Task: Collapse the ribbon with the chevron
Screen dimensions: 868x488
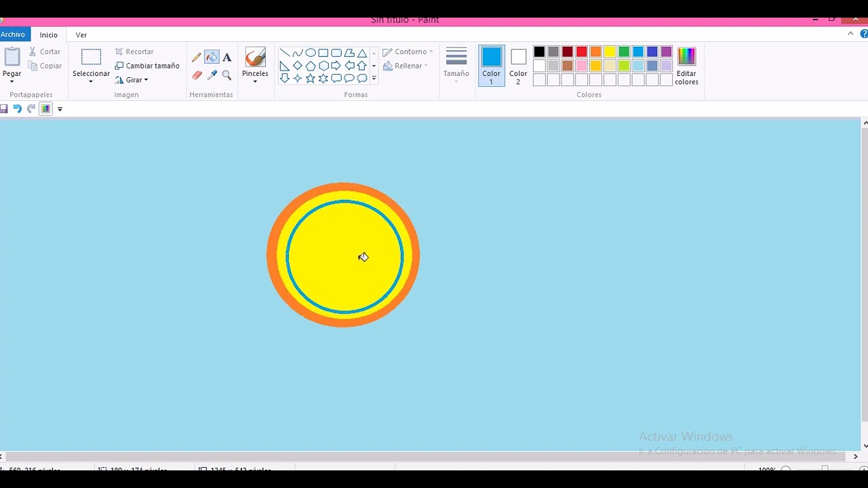Action: [851, 34]
